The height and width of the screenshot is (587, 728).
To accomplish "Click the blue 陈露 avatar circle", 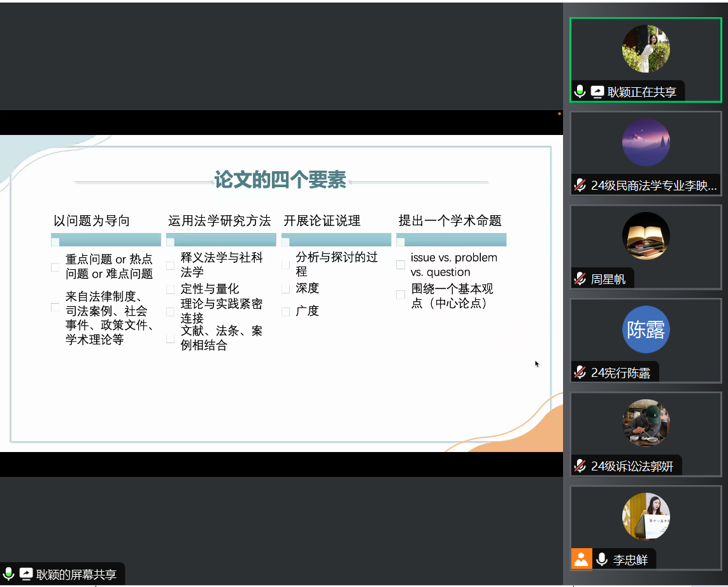I will [645, 329].
